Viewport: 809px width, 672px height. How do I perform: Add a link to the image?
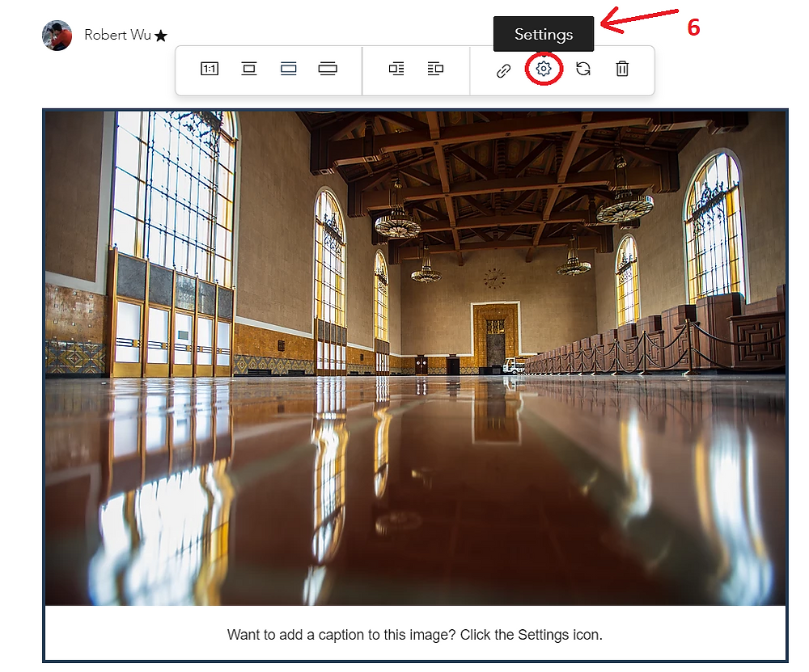click(503, 70)
